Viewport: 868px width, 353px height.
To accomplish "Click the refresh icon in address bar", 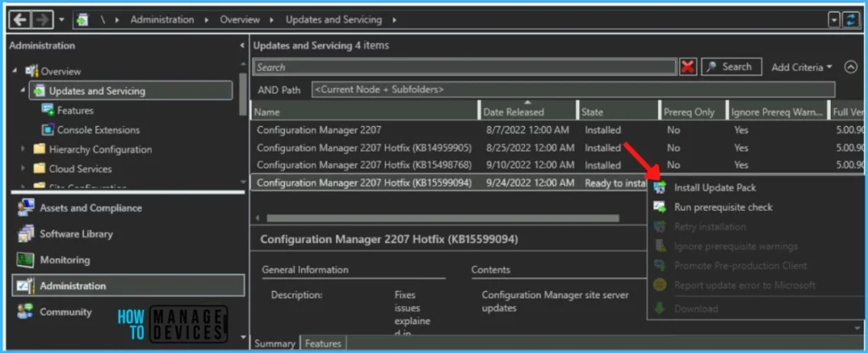I will [x=849, y=19].
